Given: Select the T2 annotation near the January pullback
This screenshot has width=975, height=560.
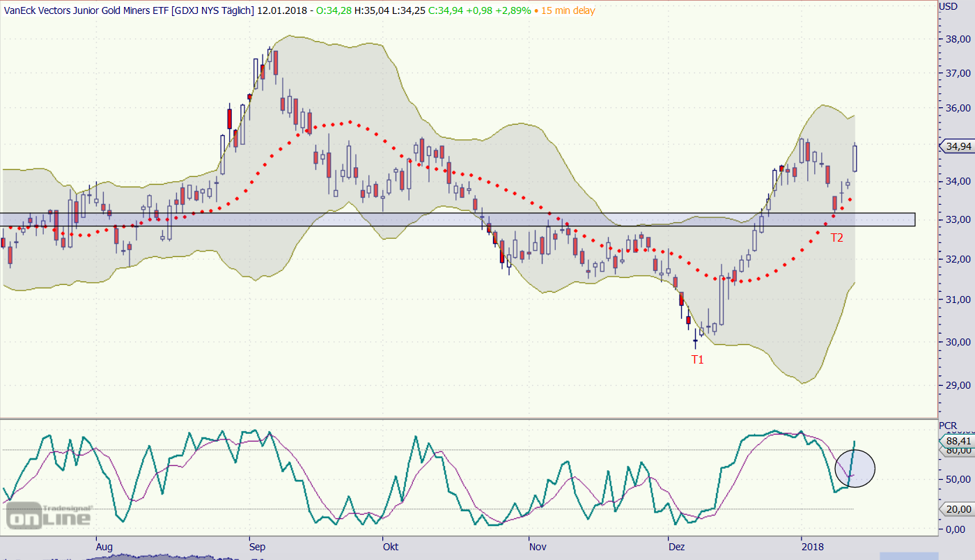Looking at the screenshot, I should 836,238.
